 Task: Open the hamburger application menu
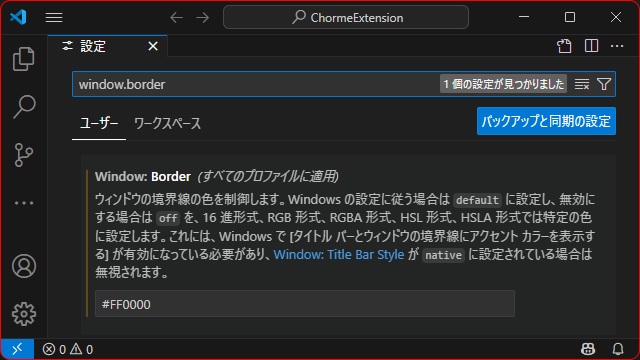(x=54, y=18)
